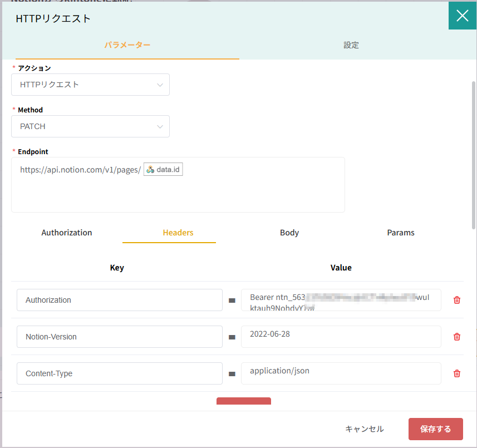Close the HTTPリクエスト dialog
Viewport: 477px width, 448px height.
(x=462, y=16)
